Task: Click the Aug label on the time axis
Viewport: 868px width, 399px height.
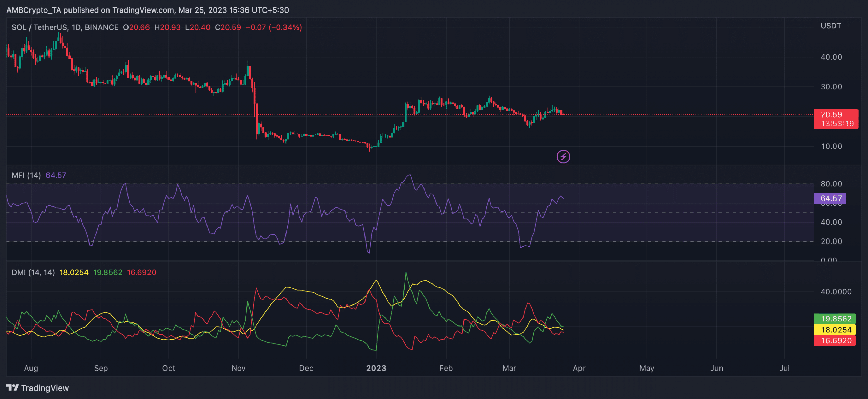Action: tap(31, 368)
